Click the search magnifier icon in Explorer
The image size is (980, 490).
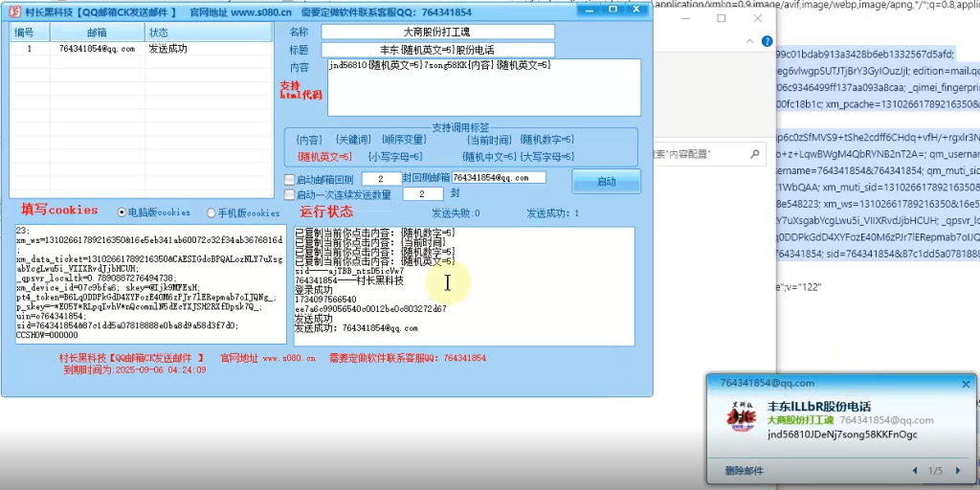756,153
